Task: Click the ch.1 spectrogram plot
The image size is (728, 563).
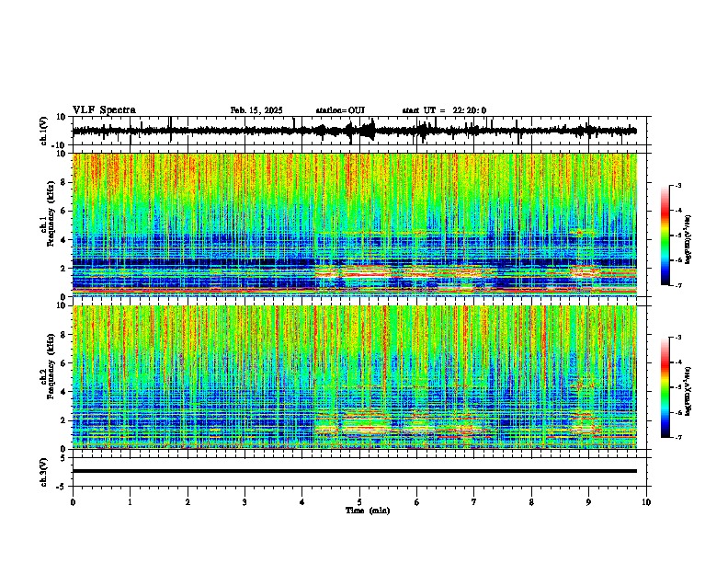Action: pos(355,224)
